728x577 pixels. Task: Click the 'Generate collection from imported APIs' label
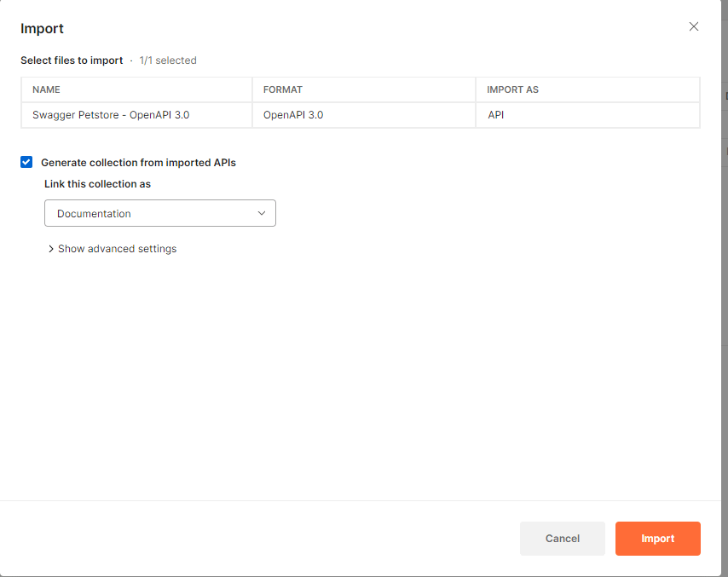click(138, 163)
